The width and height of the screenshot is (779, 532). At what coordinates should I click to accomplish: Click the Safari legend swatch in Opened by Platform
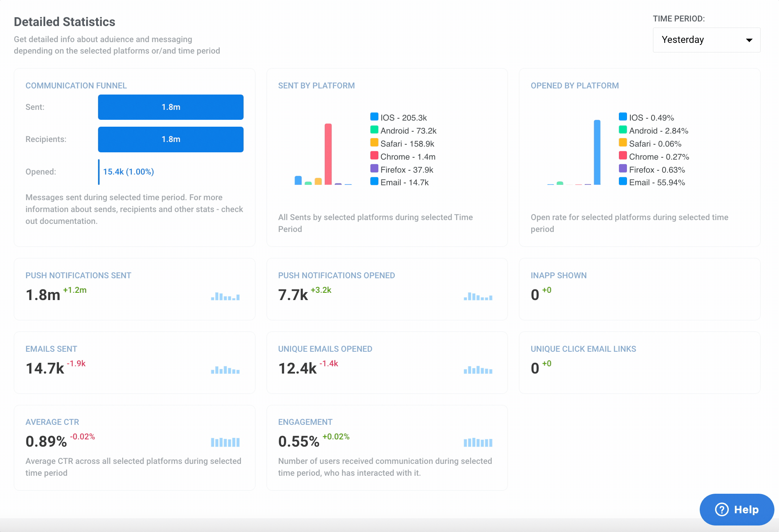(x=623, y=143)
